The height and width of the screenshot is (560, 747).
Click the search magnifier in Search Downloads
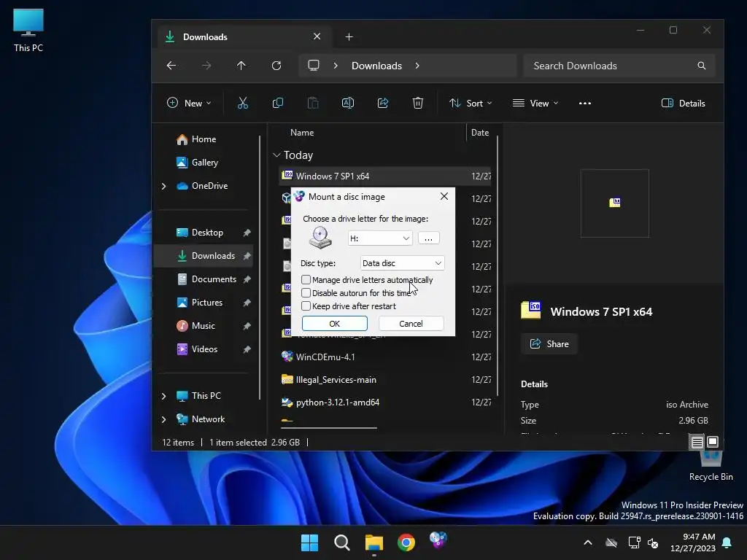pos(701,66)
